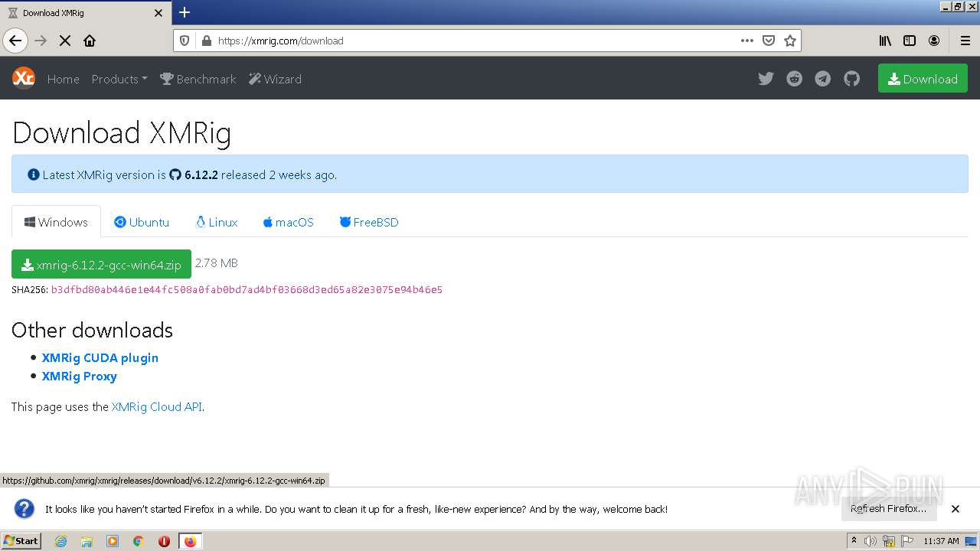The image size is (980, 551).
Task: Stop loading the page with the X button
Action: point(65,41)
